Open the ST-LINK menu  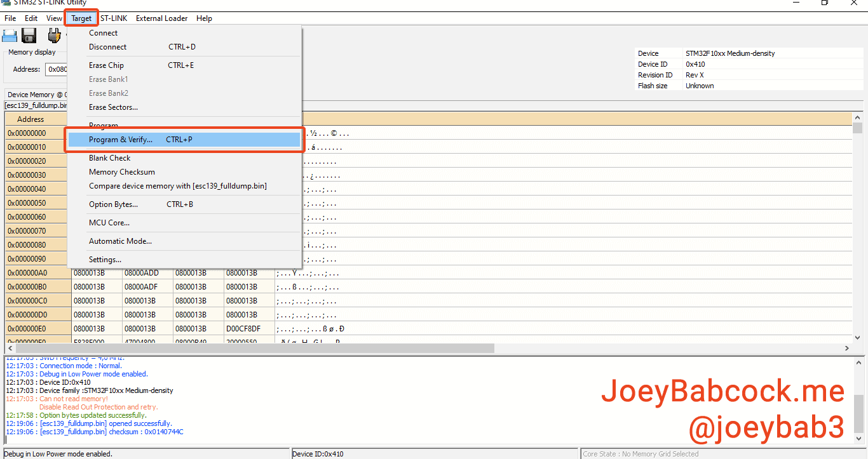tap(114, 18)
